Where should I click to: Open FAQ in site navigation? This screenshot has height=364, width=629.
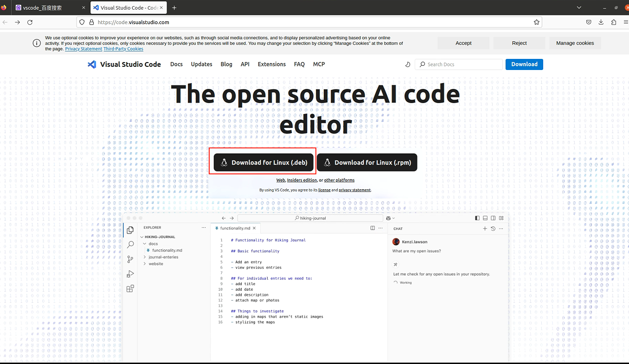pyautogui.click(x=299, y=64)
